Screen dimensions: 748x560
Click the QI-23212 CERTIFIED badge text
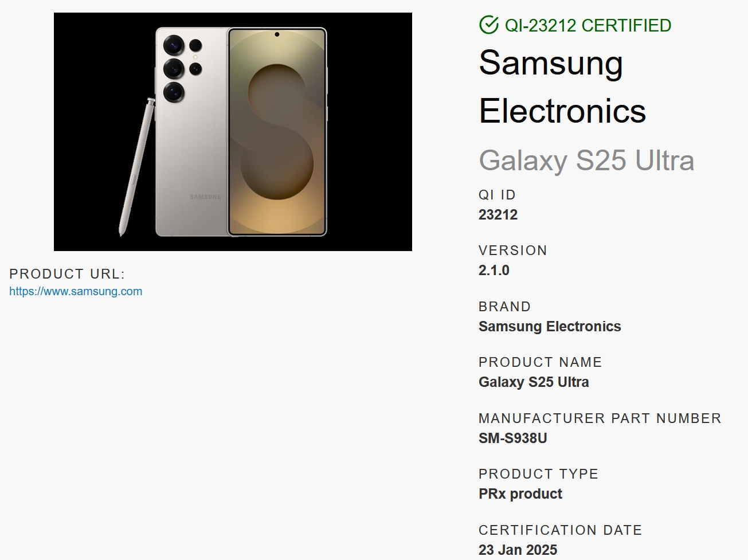pyautogui.click(x=588, y=25)
